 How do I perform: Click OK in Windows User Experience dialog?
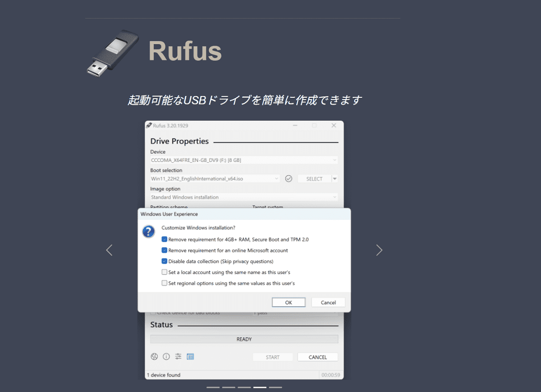coord(289,302)
